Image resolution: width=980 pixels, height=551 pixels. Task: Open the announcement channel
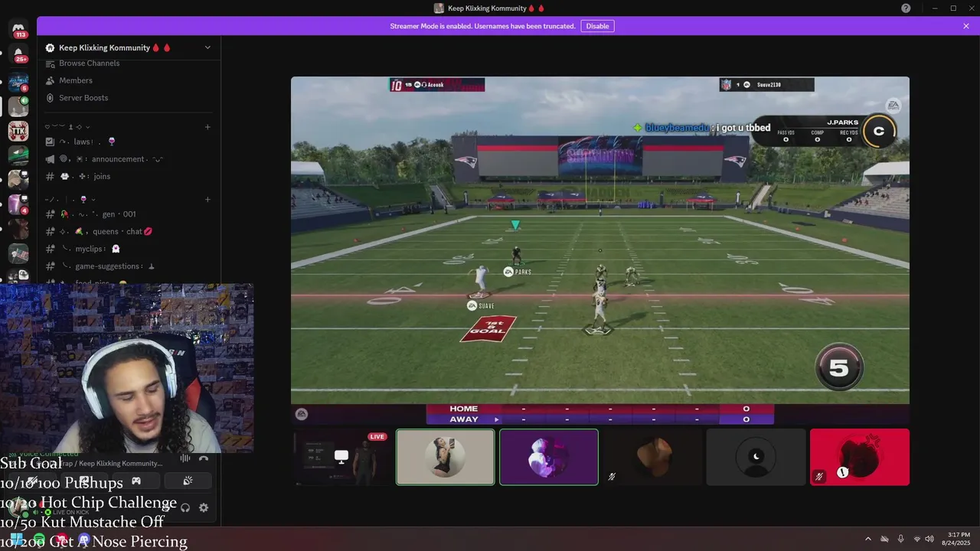pos(129,159)
